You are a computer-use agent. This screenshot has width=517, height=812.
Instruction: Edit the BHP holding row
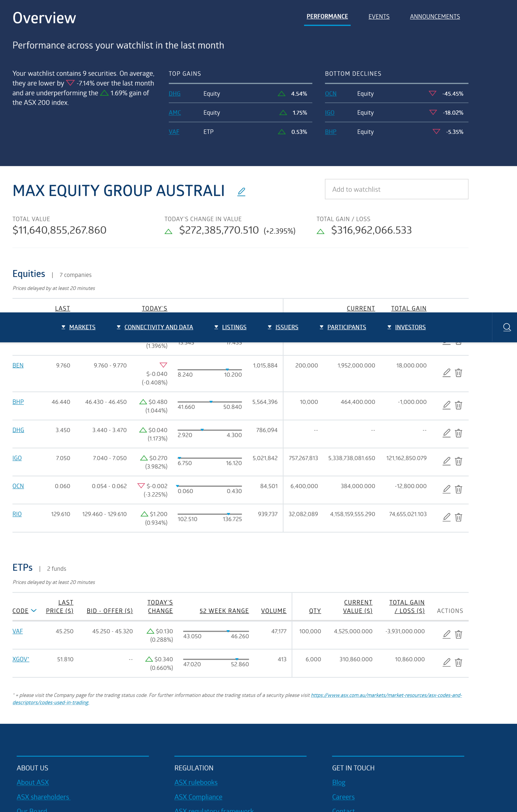(447, 405)
